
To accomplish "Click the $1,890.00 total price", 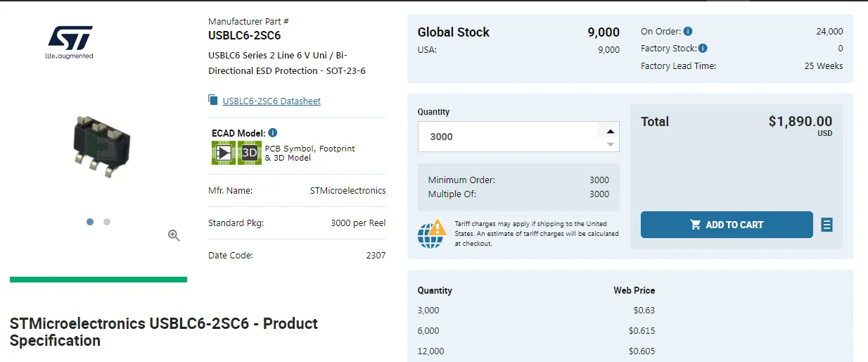I will pos(800,121).
